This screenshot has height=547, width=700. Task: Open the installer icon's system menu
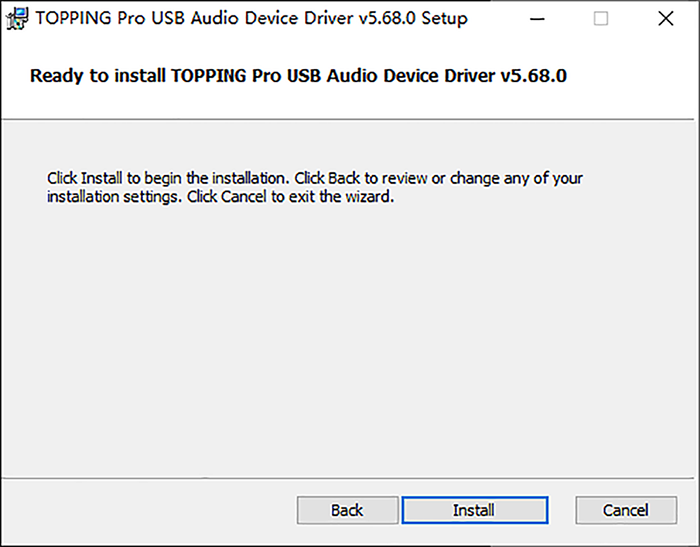pos(17,18)
